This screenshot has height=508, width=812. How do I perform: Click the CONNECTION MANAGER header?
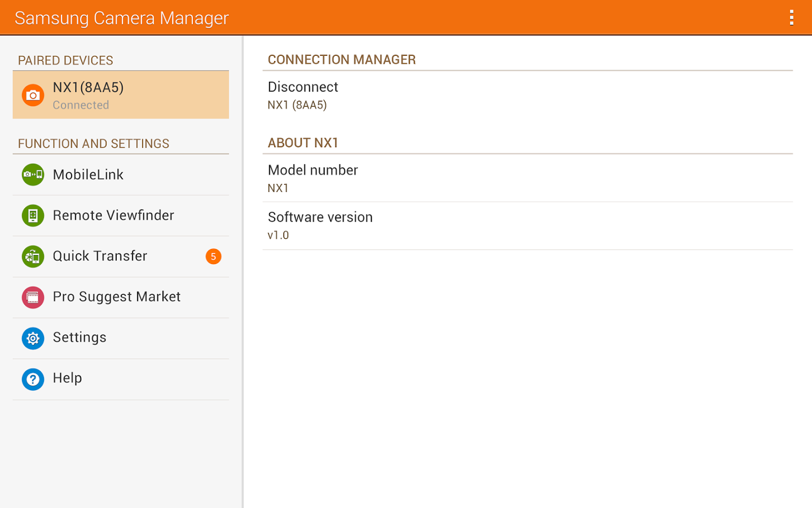[342, 59]
